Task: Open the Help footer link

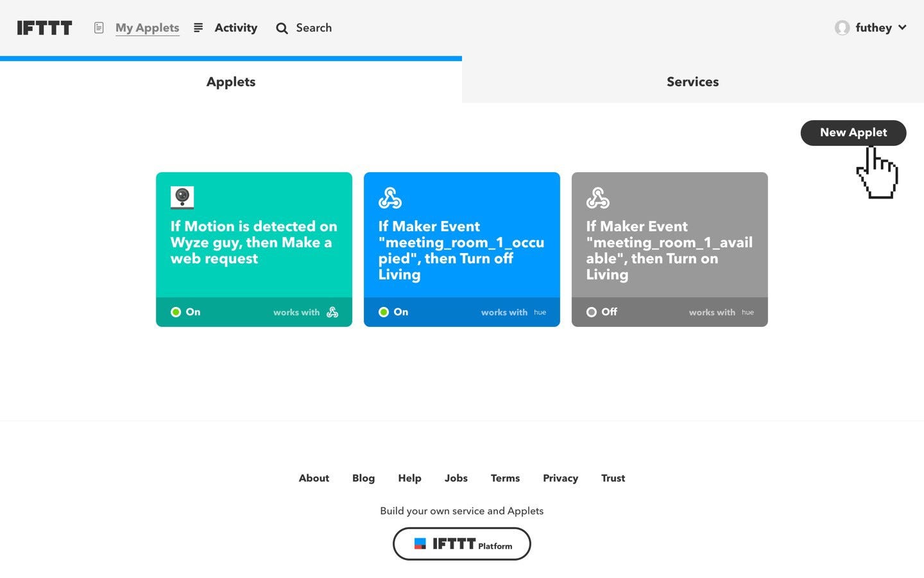Action: pyautogui.click(x=409, y=478)
